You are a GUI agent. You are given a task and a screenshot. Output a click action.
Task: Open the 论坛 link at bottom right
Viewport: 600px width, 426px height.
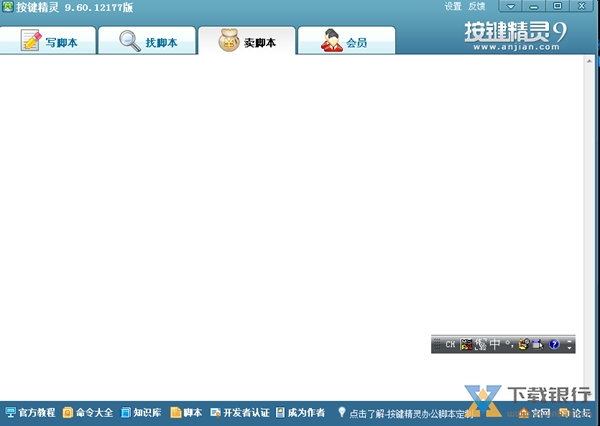pyautogui.click(x=575, y=413)
